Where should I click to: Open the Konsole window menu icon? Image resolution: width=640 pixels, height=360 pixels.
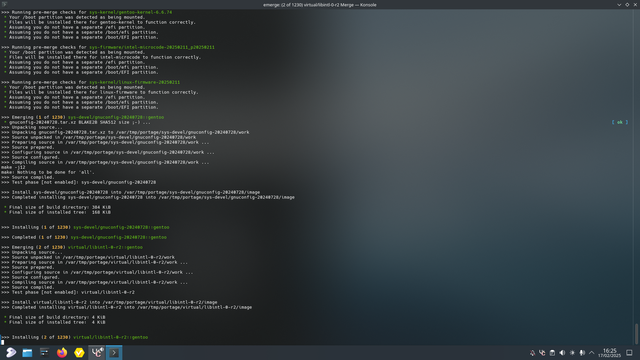click(x=4, y=4)
